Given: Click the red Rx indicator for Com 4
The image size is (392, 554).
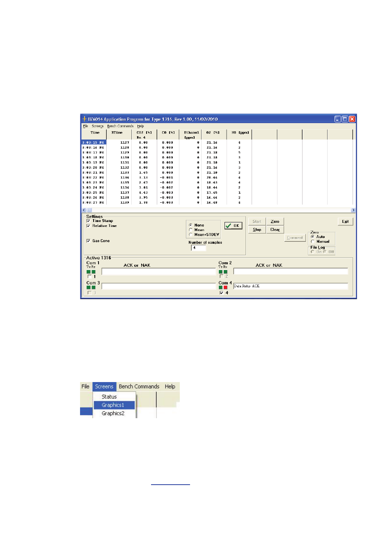Looking at the screenshot, I should click(225, 287).
